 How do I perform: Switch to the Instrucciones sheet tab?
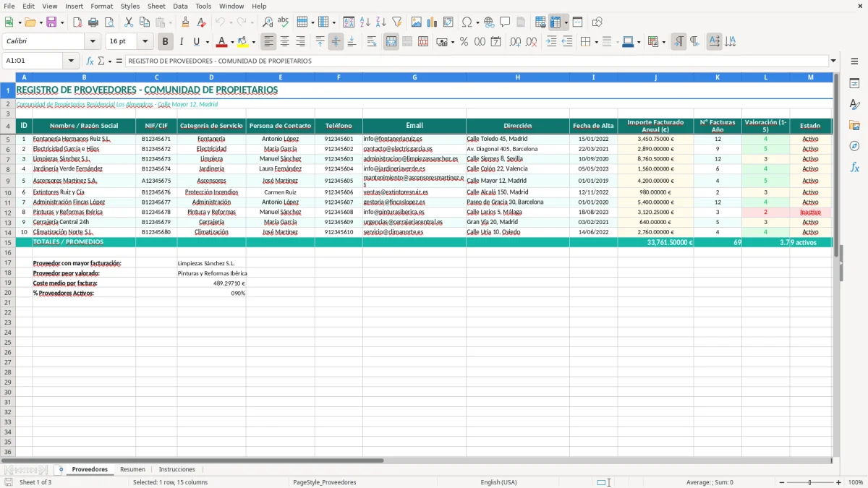176,469
